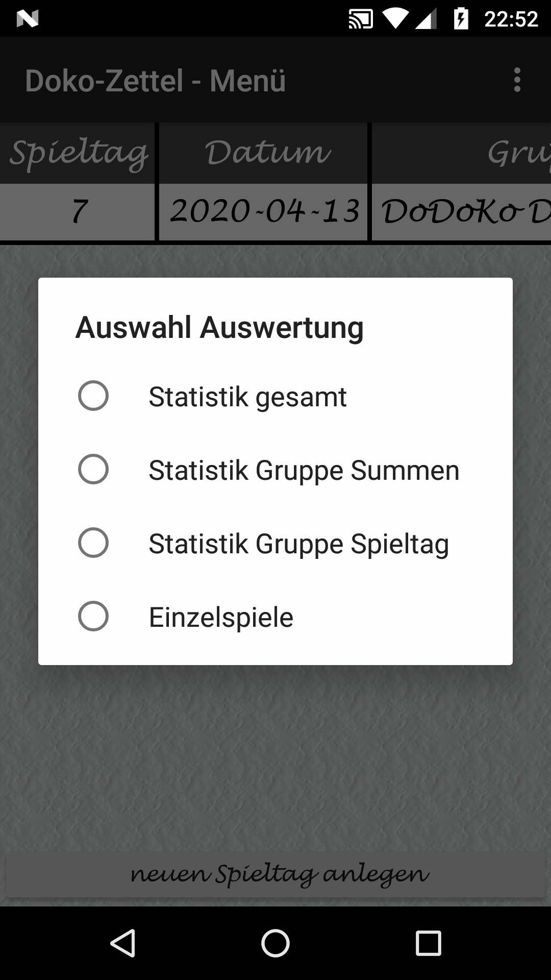Open the recent apps square button
This screenshot has height=980, width=551.
pyautogui.click(x=429, y=943)
